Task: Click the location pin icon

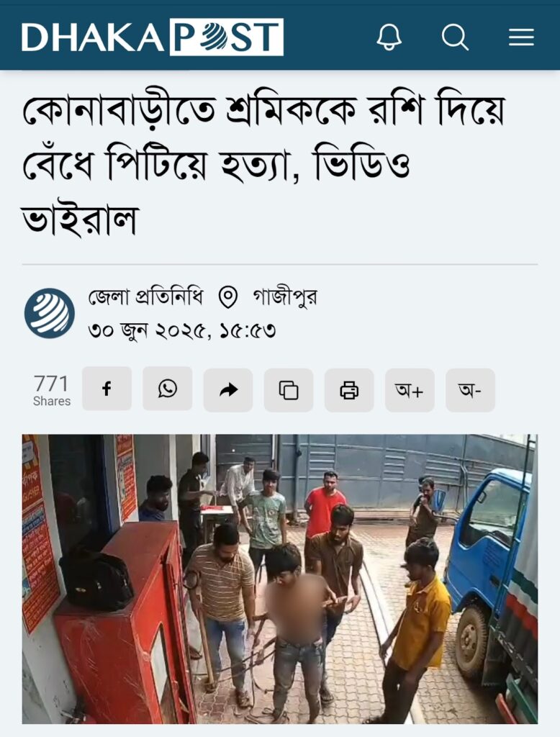Action: 228,297
